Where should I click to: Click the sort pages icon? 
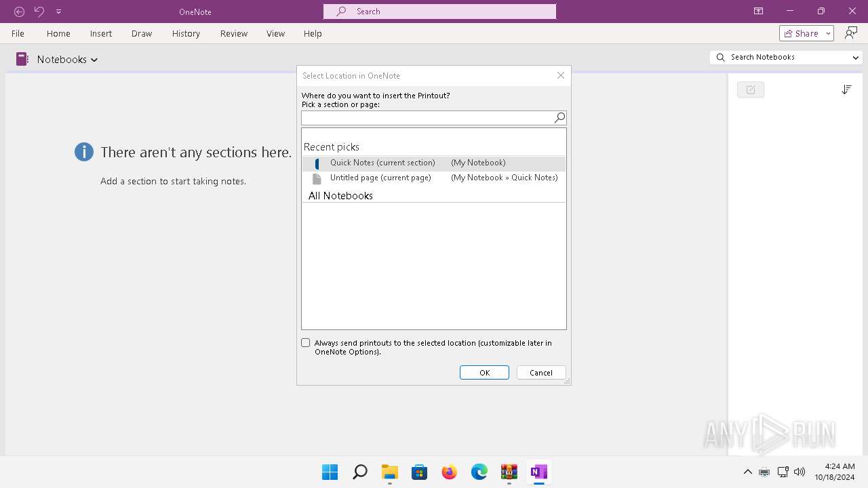coord(846,89)
